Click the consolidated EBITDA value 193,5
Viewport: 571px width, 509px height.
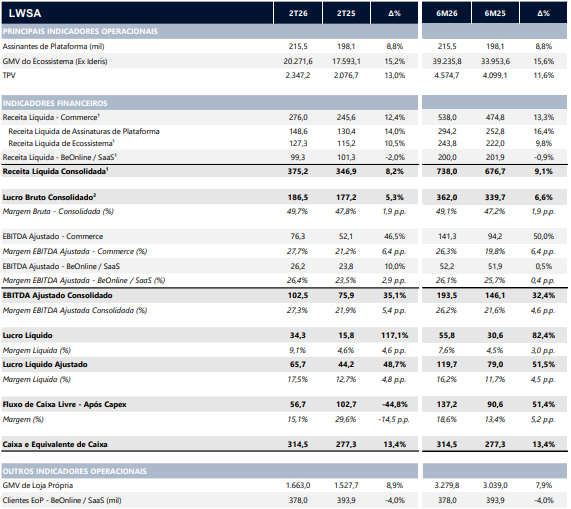coord(447,296)
